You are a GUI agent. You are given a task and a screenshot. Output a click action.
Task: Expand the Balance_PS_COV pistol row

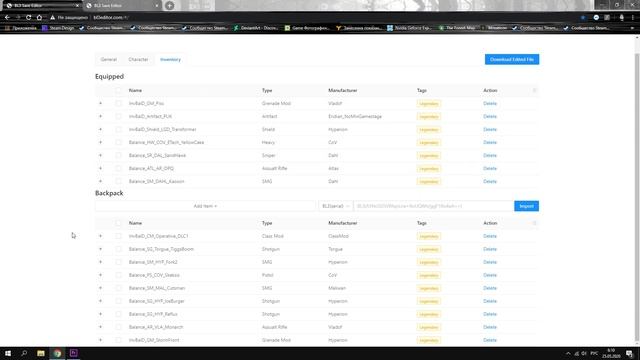100,276
